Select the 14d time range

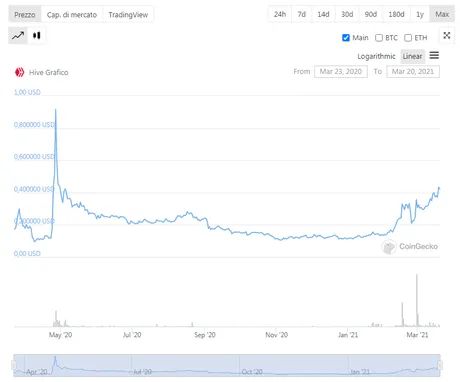tap(323, 14)
